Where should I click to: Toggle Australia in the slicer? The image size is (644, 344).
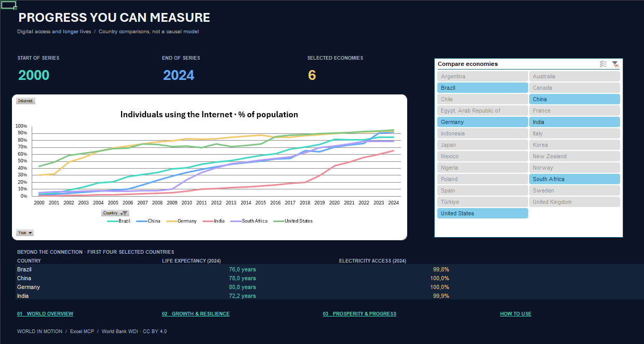(x=574, y=76)
